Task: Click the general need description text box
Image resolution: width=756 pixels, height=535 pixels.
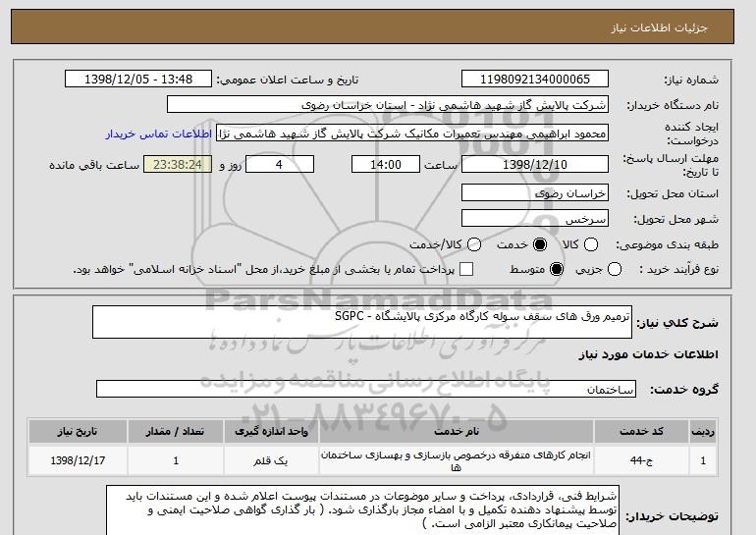Action: 362,322
